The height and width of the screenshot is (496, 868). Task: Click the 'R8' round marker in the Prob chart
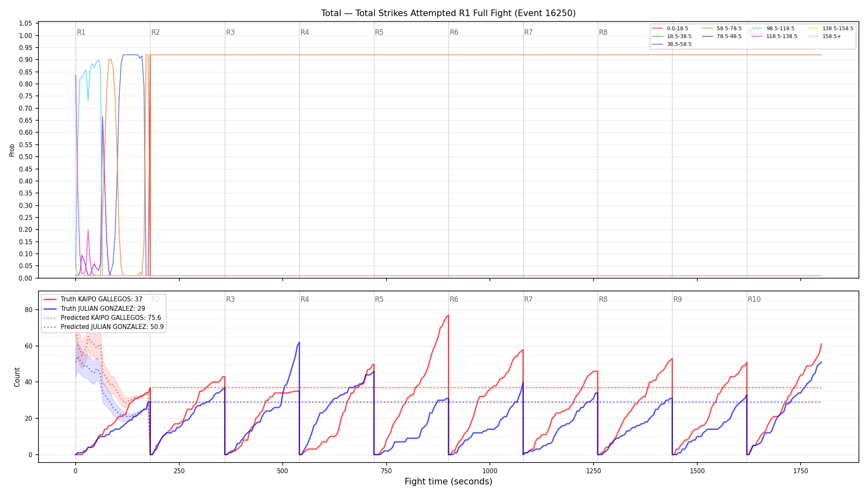coord(603,32)
